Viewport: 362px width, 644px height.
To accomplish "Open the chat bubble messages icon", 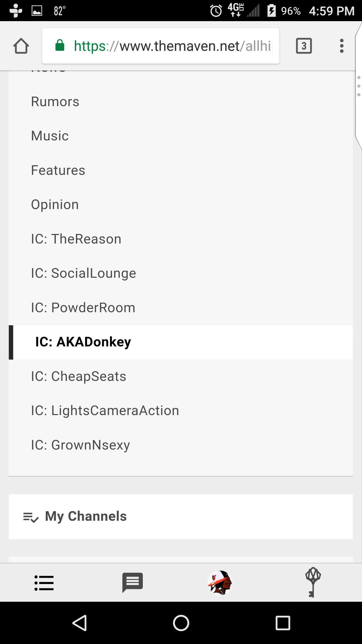I will [x=132, y=582].
